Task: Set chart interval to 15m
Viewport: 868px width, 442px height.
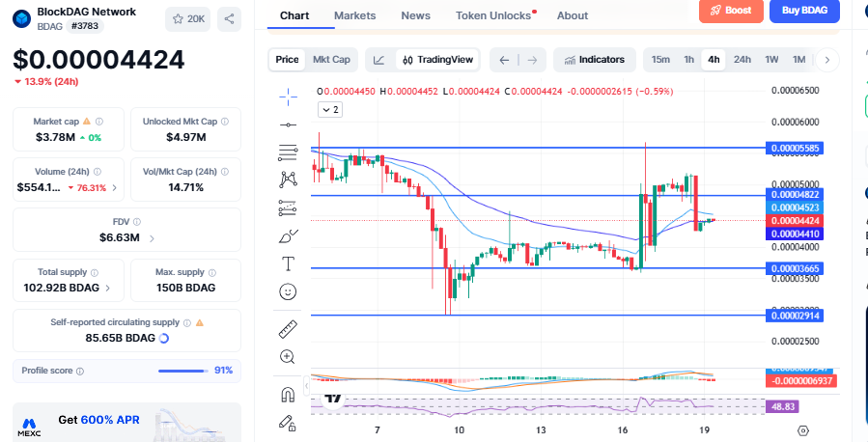Action: tap(660, 60)
